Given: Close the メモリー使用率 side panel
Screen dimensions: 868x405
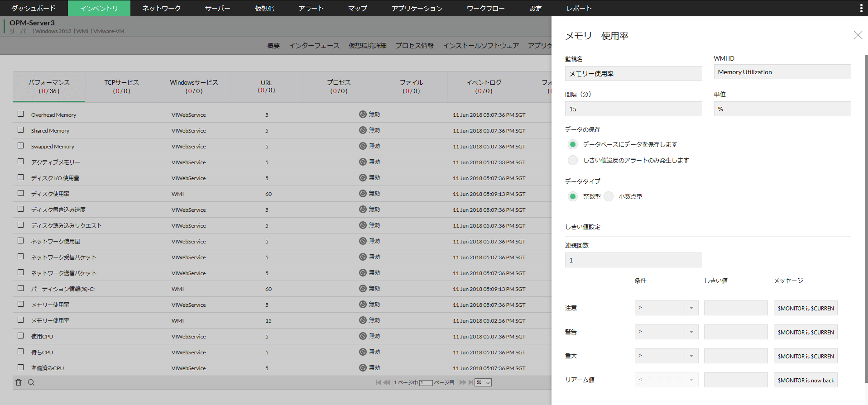Looking at the screenshot, I should click(858, 35).
